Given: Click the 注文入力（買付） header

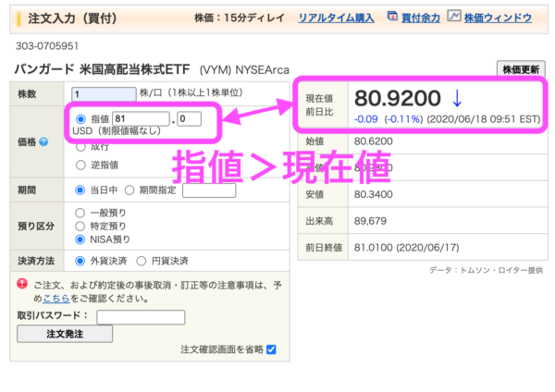Looking at the screenshot, I should (72, 18).
